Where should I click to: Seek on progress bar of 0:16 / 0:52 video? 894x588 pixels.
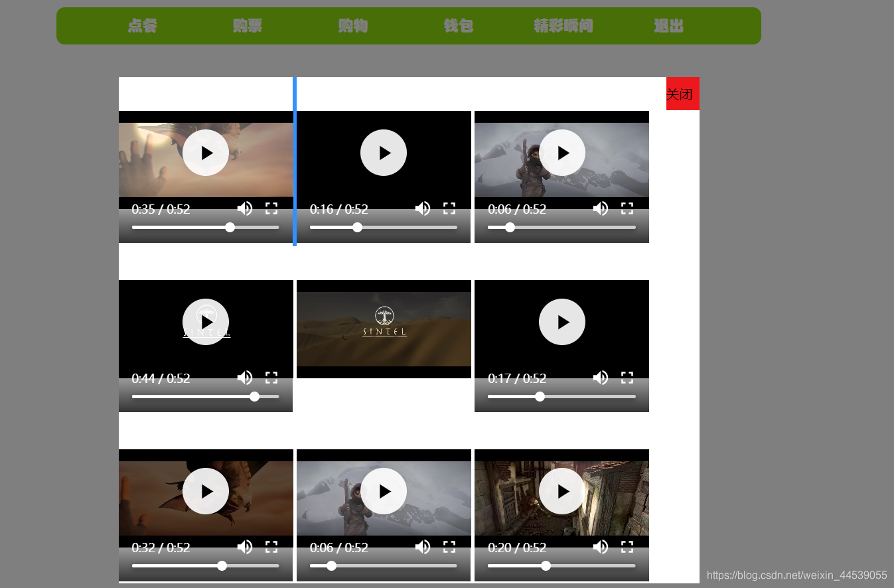pyautogui.click(x=384, y=228)
